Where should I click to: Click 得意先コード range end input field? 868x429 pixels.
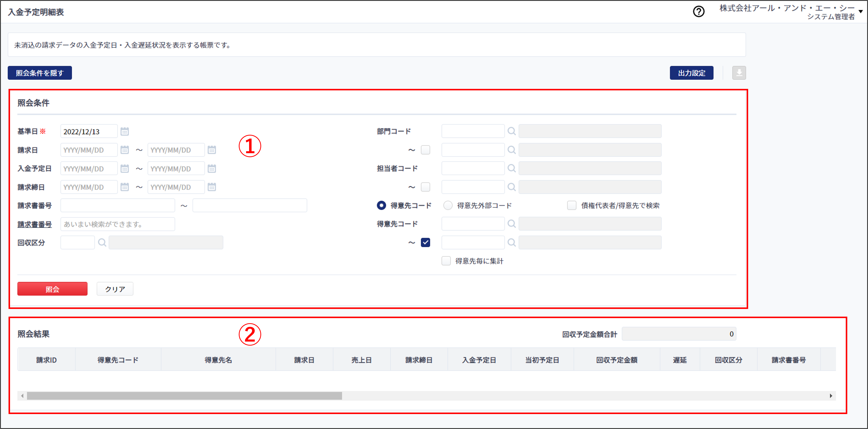pos(473,243)
